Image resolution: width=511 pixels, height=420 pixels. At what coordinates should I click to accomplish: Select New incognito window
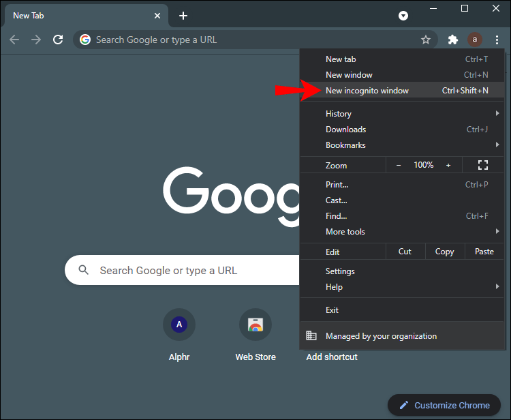click(x=367, y=91)
